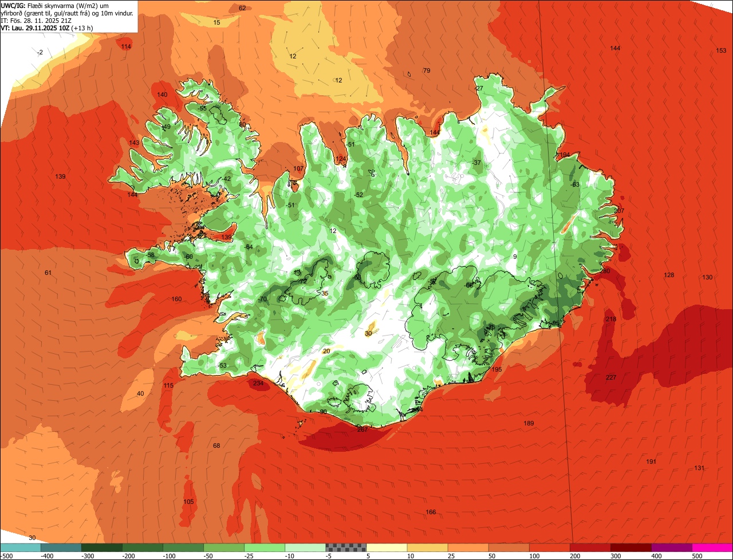Select the magenta 500 legend swatch
The width and height of the screenshot is (733, 560).
(x=712, y=547)
